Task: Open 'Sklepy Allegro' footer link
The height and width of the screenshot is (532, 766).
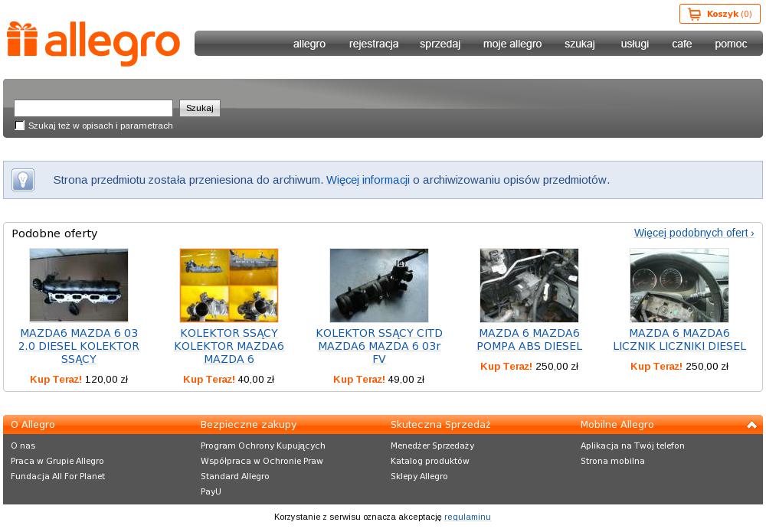Action: pyautogui.click(x=419, y=476)
